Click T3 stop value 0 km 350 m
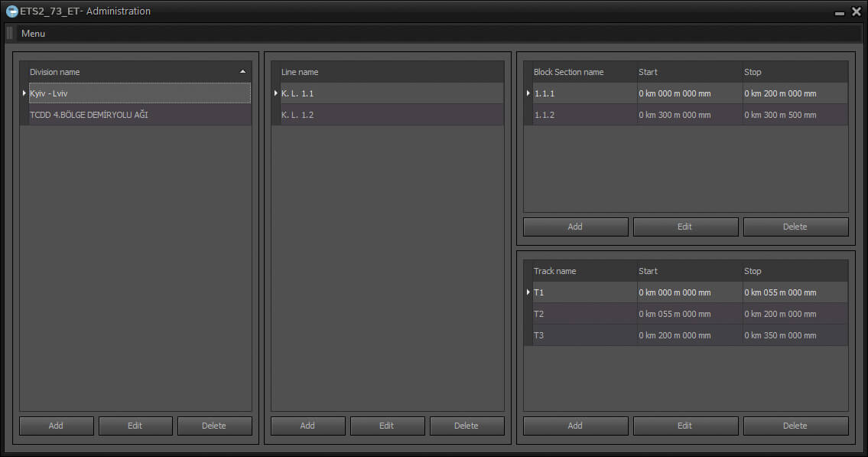The height and width of the screenshot is (457, 868). [x=795, y=335]
